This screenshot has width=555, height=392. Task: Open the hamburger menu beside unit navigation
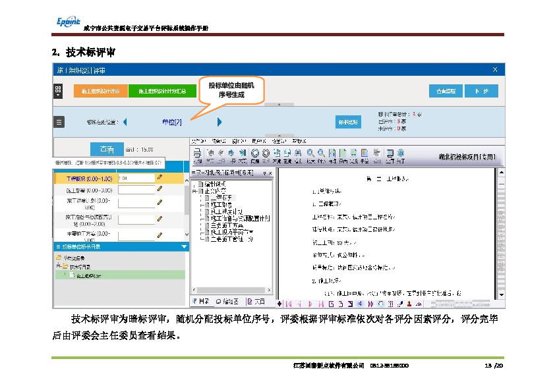point(59,122)
